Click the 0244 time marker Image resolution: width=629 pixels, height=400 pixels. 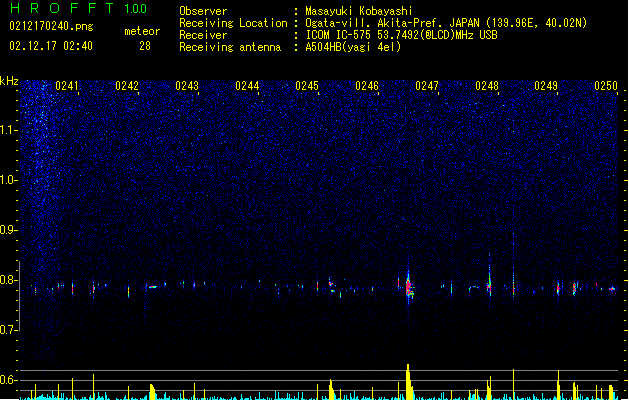point(247,86)
